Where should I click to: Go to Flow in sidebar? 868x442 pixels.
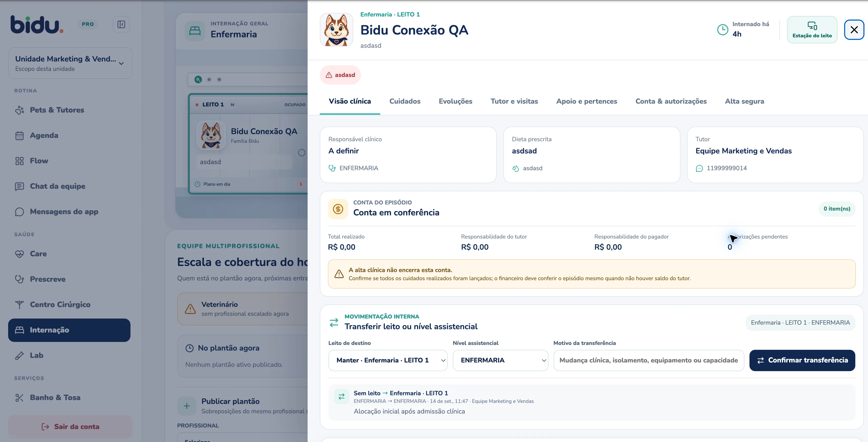pyautogui.click(x=69, y=161)
